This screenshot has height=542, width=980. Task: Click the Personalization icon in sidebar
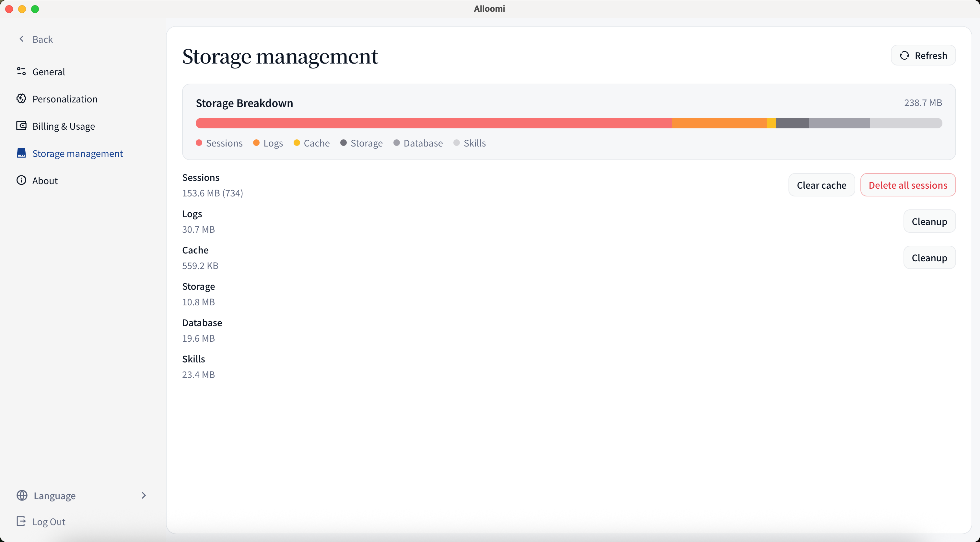[21, 99]
